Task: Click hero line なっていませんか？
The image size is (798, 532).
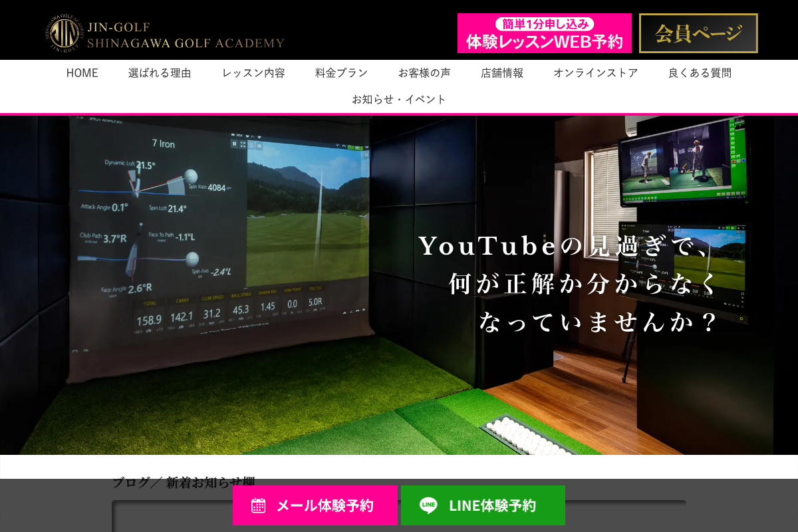Action: (x=598, y=323)
